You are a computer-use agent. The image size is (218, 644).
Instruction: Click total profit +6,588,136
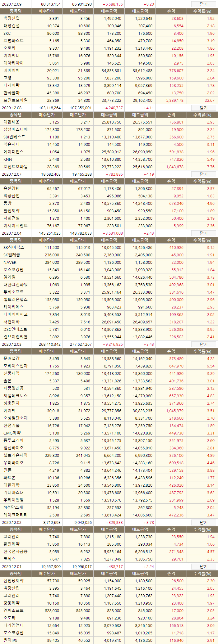pyautogui.click(x=113, y=4)
